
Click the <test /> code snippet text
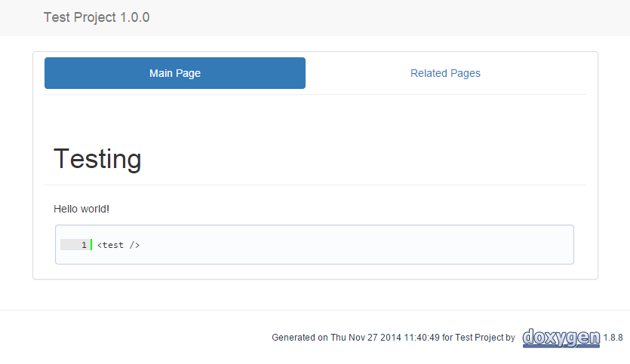coord(118,245)
